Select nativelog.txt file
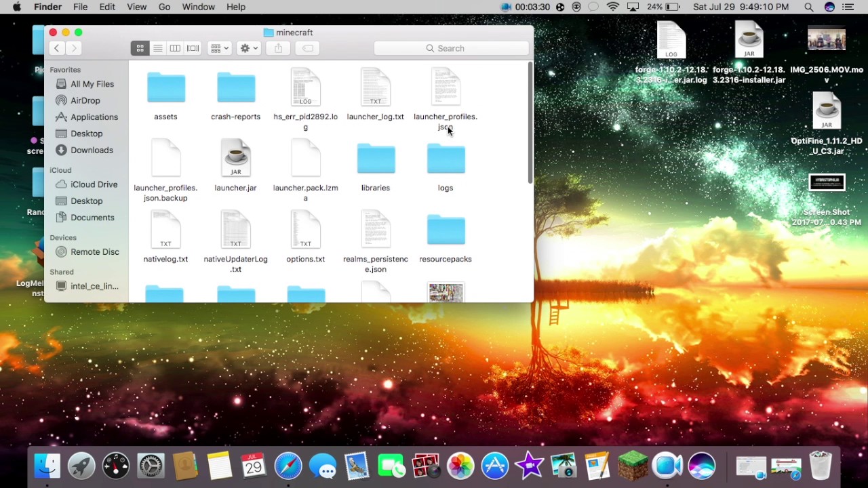This screenshot has width=868, height=488. pos(165,230)
